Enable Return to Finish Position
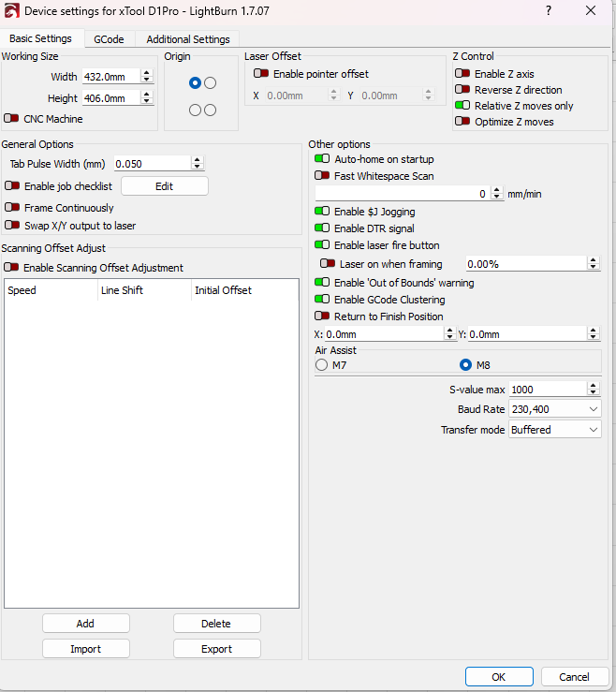616x692 pixels. 322,316
